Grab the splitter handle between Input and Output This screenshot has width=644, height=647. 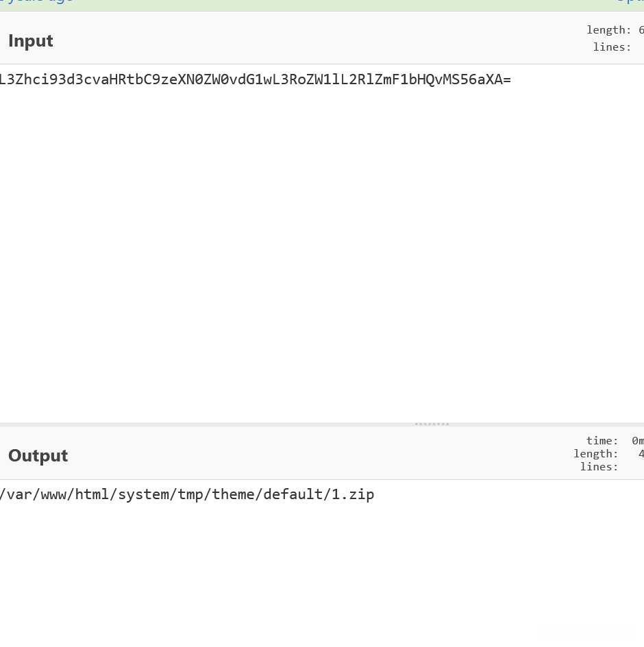coord(432,424)
